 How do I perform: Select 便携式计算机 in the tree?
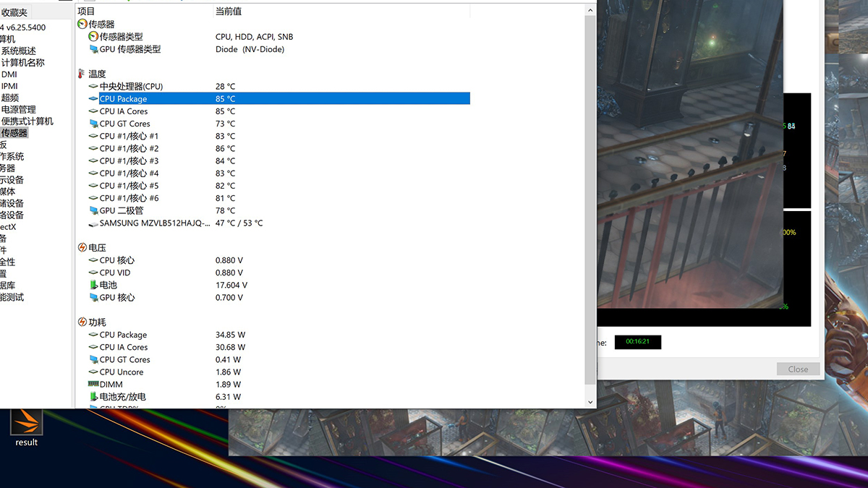[27, 121]
